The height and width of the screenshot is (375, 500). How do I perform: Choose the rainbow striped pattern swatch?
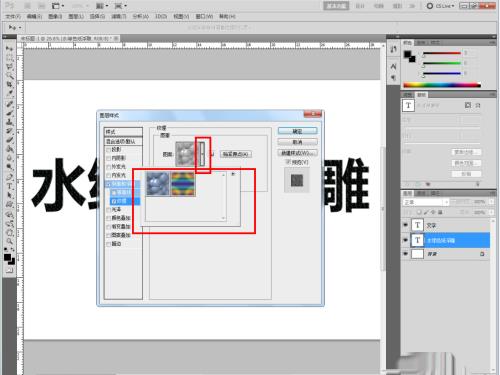tap(183, 184)
